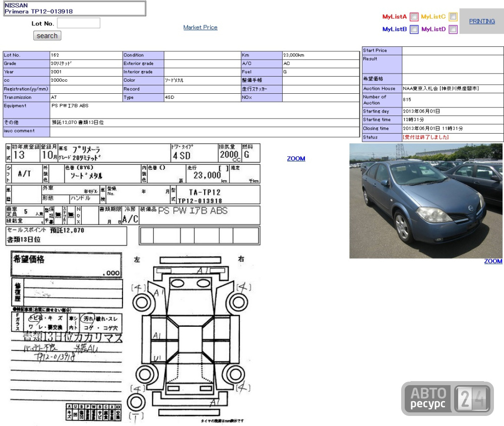Select the Start Price label cell

point(382,50)
